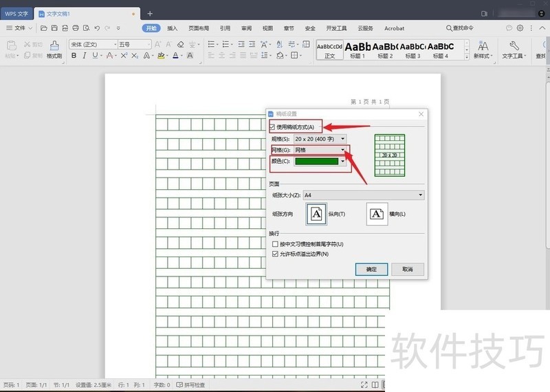The image size is (550, 392).
Task: Click 取消 button in dialog
Action: [408, 269]
